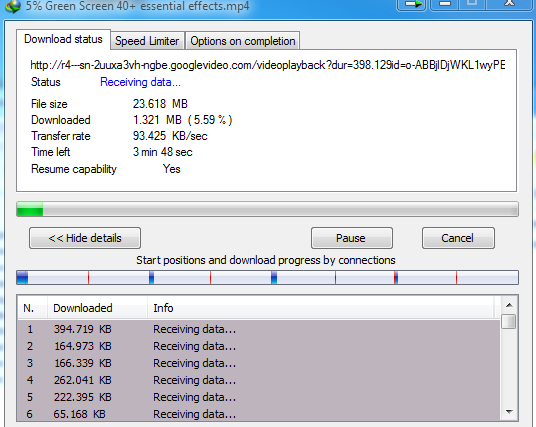This screenshot has width=536, height=427.
Task: Click the Resume capability label
Action: [74, 169]
